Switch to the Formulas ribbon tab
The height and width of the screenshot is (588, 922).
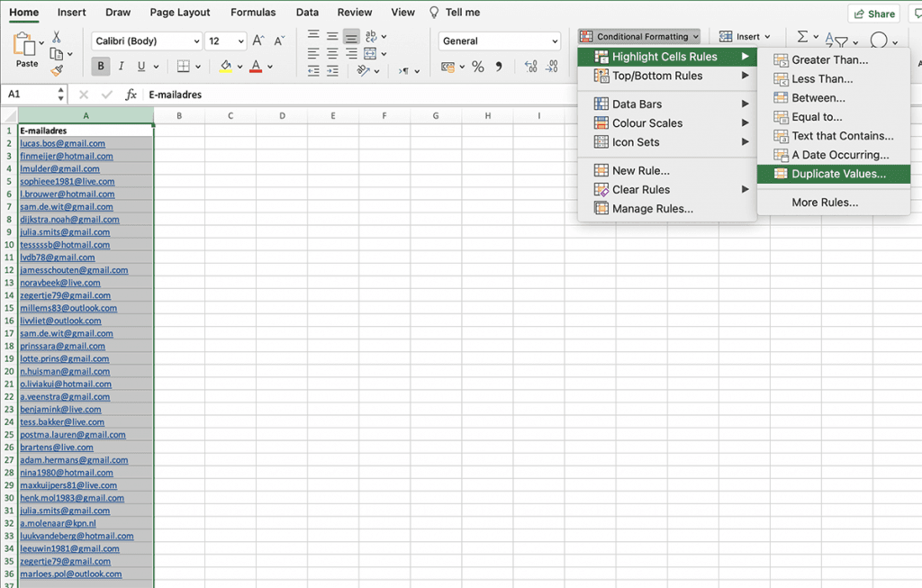[x=252, y=12]
